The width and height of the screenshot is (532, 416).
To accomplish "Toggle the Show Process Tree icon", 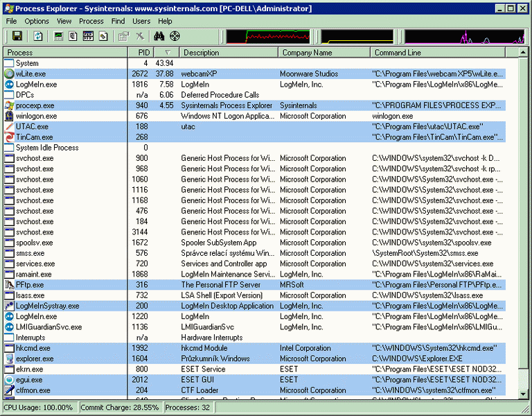I will click(x=73, y=36).
